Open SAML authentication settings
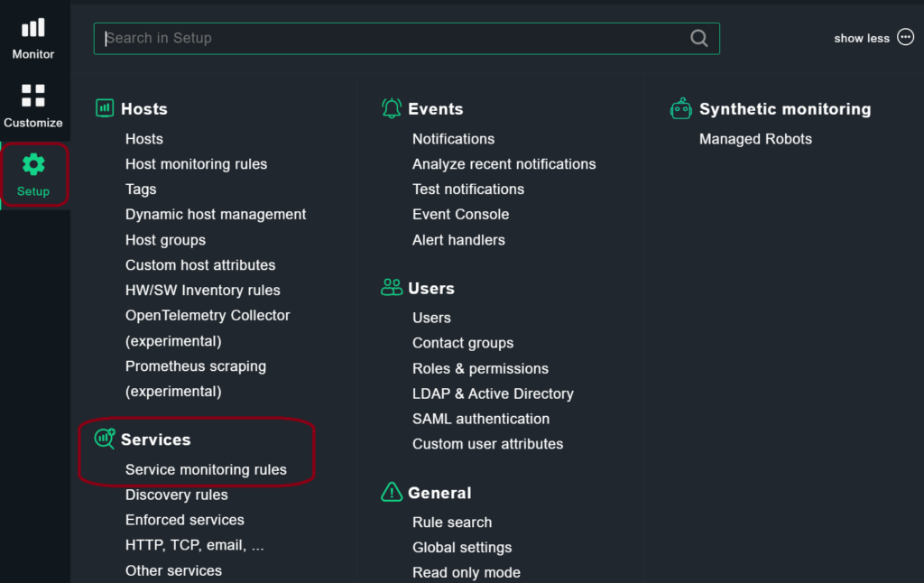This screenshot has width=924, height=583. pyautogui.click(x=481, y=419)
